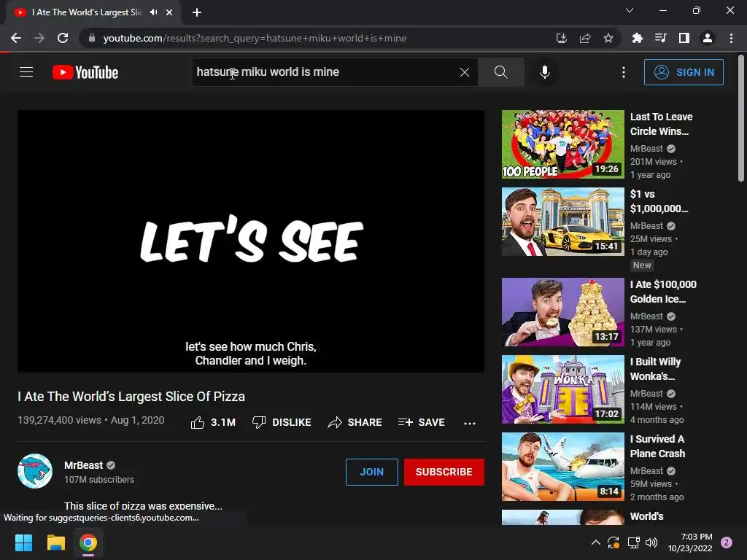This screenshot has height=560, width=747.
Task: Start voice search with microphone icon
Action: click(545, 72)
